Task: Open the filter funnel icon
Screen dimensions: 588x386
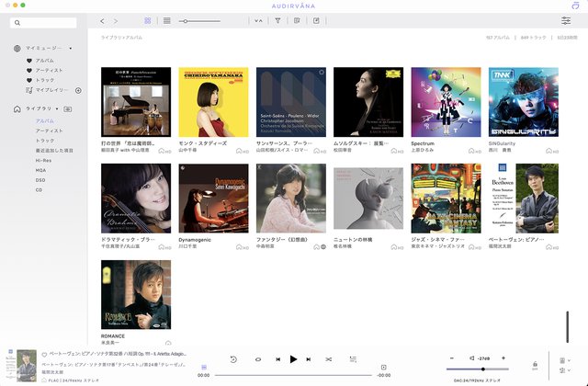Action: pyautogui.click(x=278, y=20)
